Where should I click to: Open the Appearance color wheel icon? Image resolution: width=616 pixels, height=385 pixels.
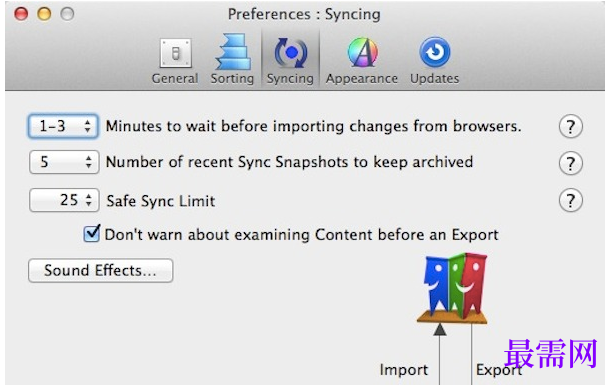click(363, 52)
